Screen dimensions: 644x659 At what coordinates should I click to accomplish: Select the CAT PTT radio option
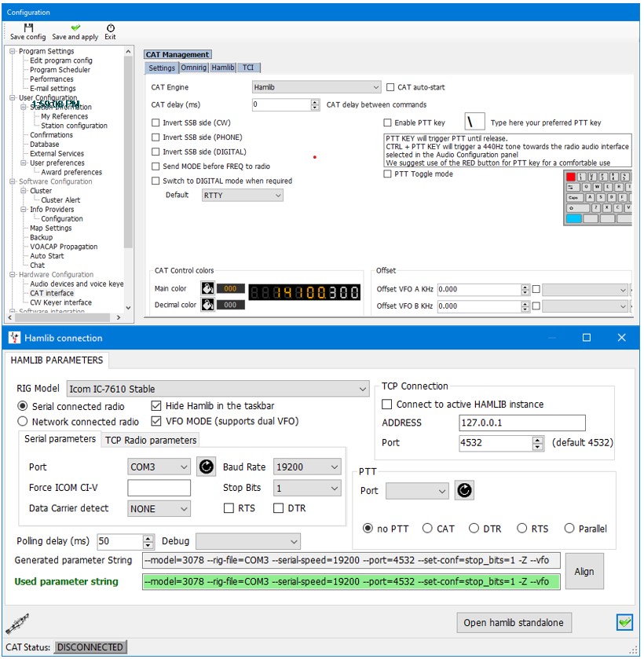427,529
